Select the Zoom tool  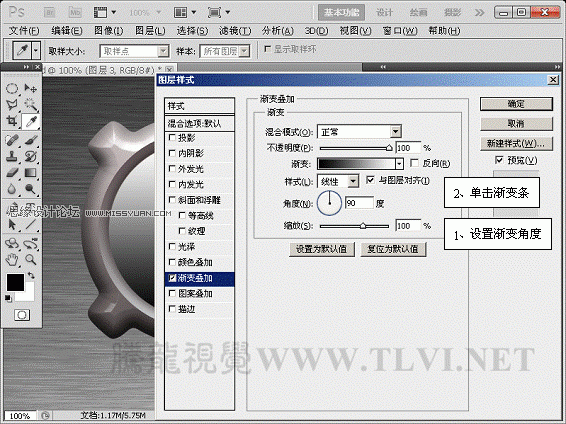click(x=31, y=259)
